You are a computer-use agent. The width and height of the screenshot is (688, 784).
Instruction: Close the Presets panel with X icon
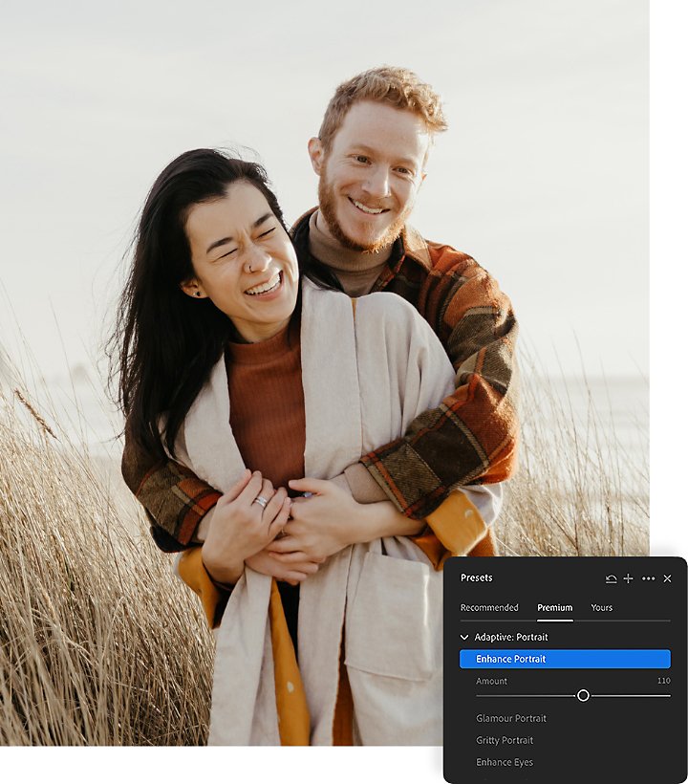(668, 578)
